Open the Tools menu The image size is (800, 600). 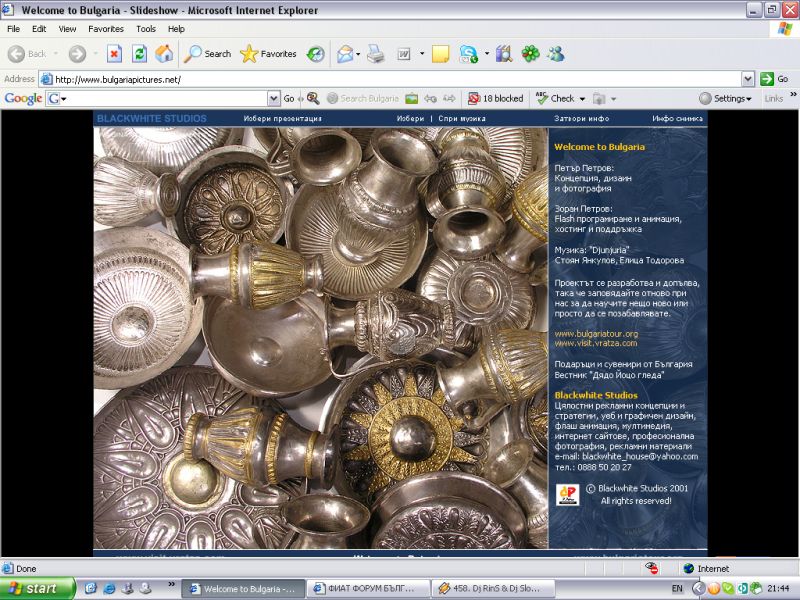[x=146, y=29]
